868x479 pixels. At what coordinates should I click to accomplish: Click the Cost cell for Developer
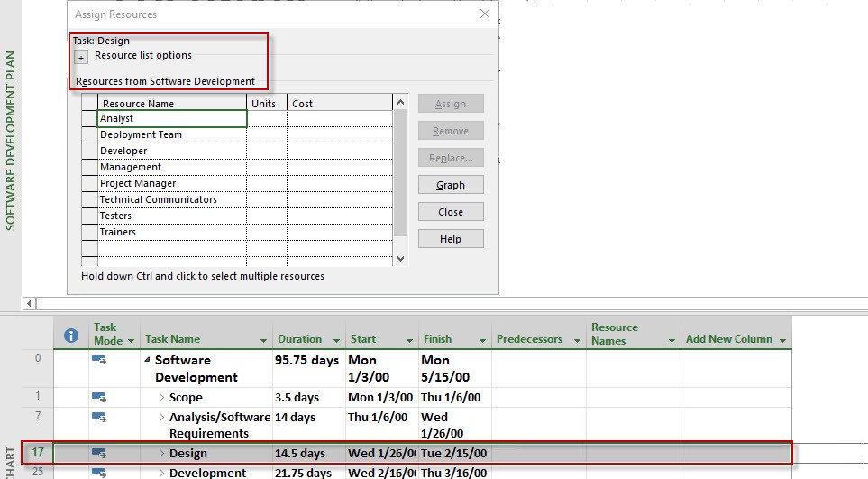340,151
